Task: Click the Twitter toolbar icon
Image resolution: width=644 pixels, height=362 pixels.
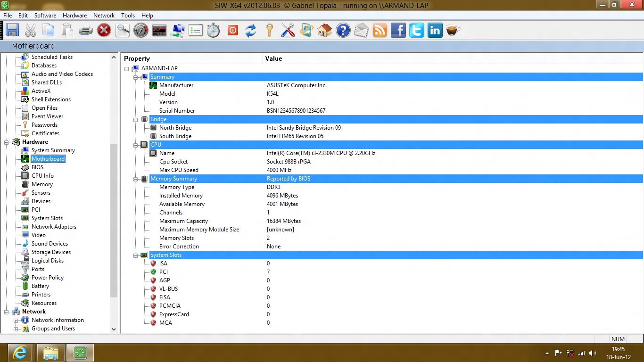Action: (x=417, y=31)
